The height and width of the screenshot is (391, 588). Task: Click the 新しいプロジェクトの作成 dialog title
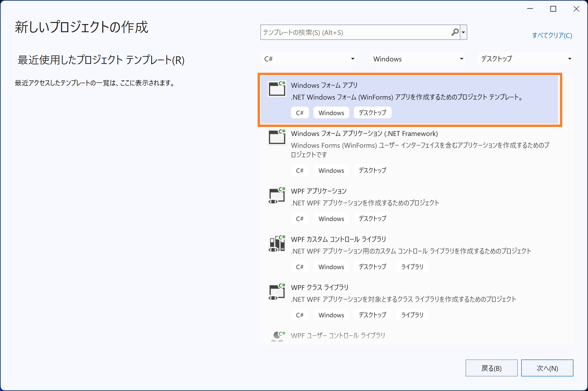pyautogui.click(x=82, y=27)
